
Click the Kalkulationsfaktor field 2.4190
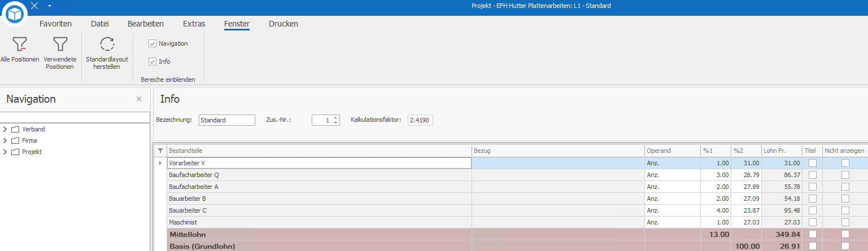(x=420, y=120)
